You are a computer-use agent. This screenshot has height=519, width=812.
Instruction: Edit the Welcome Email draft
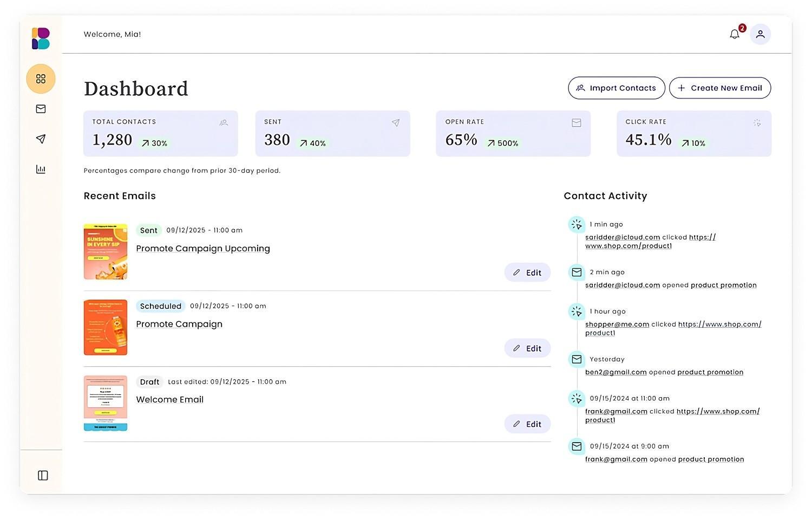coord(527,424)
